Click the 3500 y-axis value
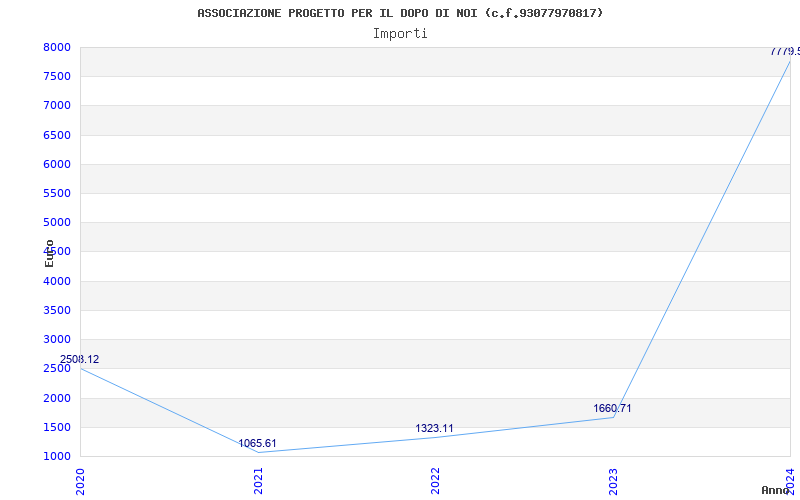Image resolution: width=800 pixels, height=500 pixels. coord(57,310)
